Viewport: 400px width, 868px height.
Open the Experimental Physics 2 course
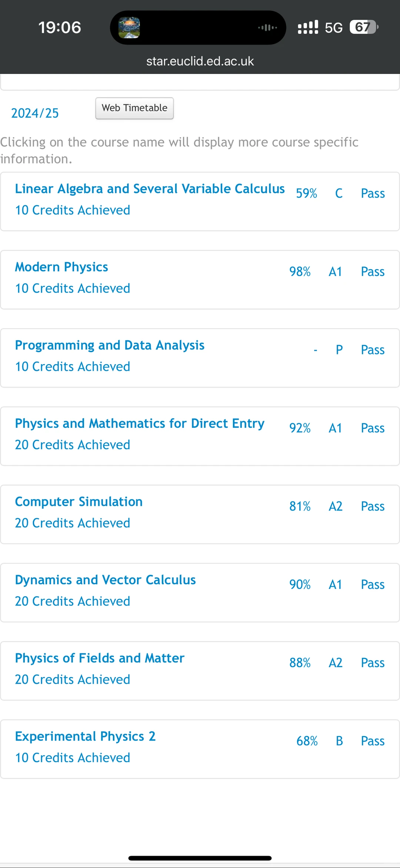point(85,736)
